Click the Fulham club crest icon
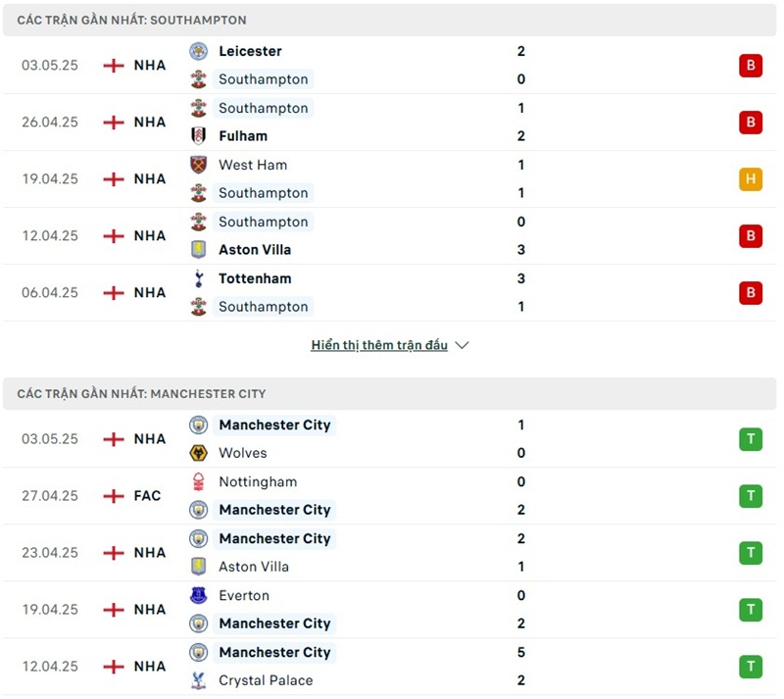 click(x=199, y=136)
